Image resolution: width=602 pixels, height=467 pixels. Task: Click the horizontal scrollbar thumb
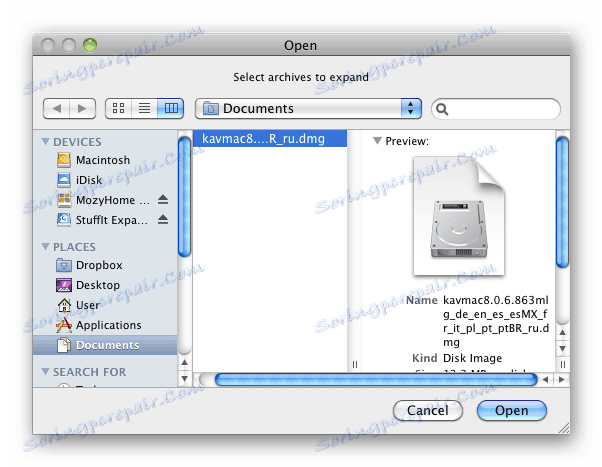click(376, 380)
